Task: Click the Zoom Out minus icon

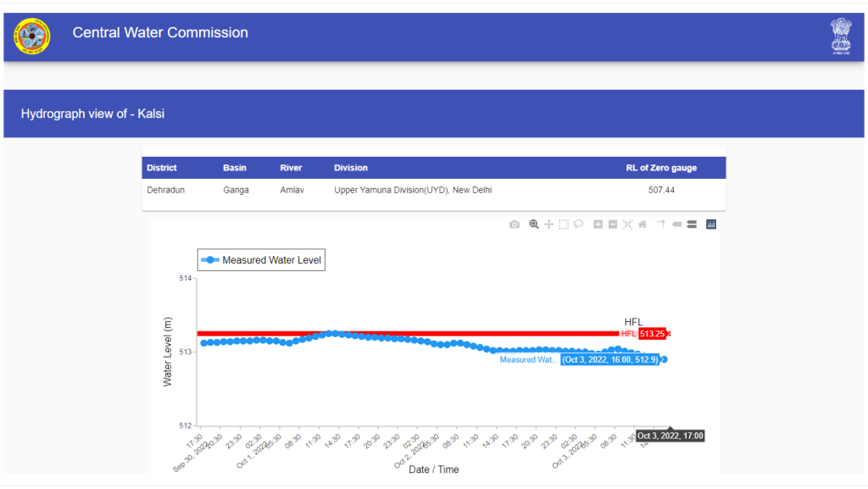Action: pyautogui.click(x=613, y=225)
